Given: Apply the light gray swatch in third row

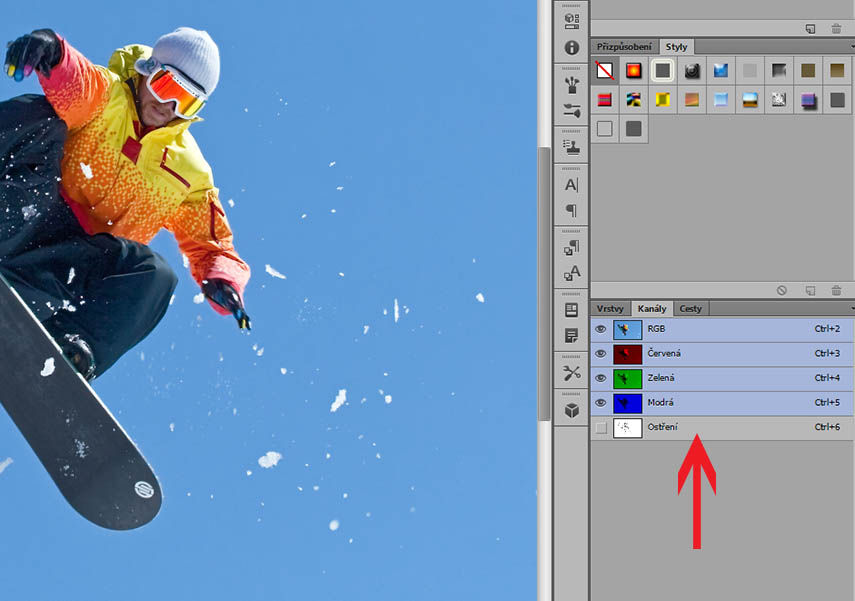Looking at the screenshot, I should [604, 129].
